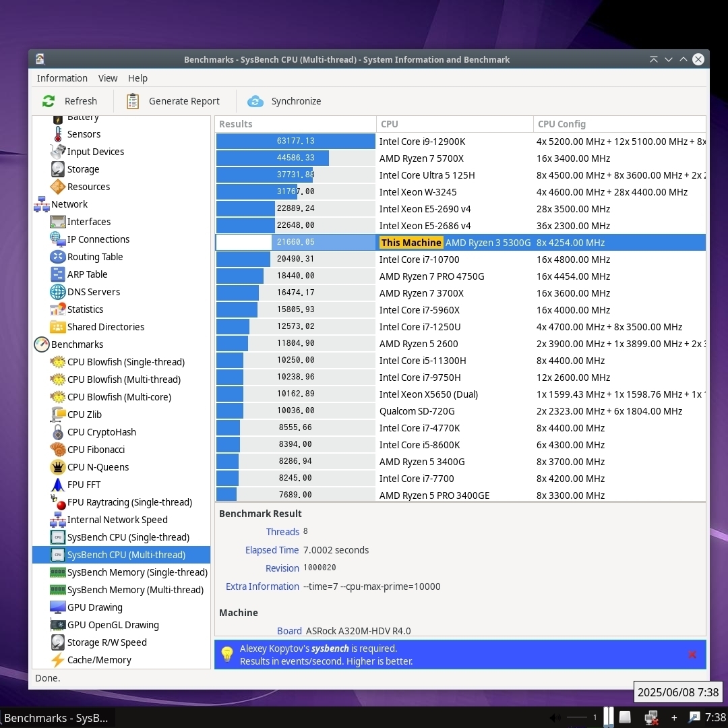The width and height of the screenshot is (728, 728).
Task: Select CPU Blowfish (Multi-thread) benchmark
Action: click(x=124, y=380)
